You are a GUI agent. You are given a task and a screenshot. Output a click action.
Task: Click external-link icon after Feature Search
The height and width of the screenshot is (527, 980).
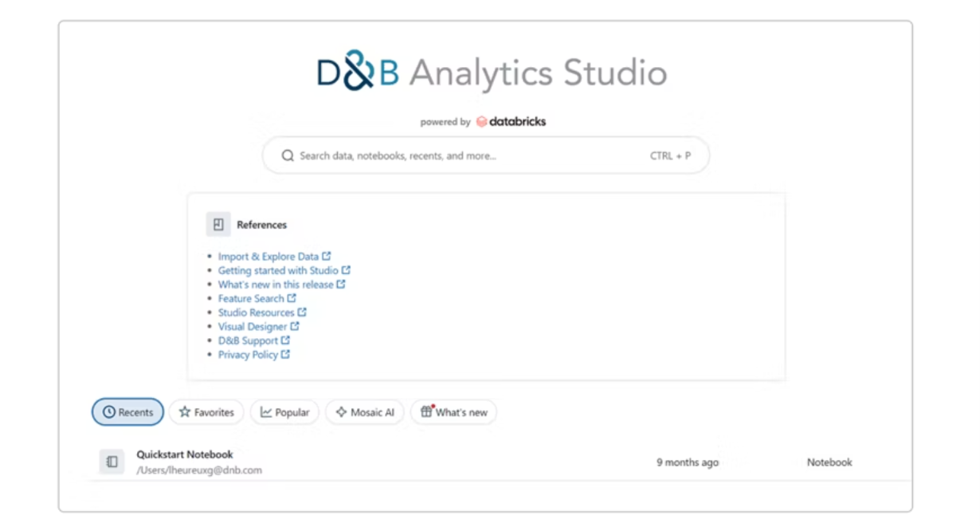[292, 298]
